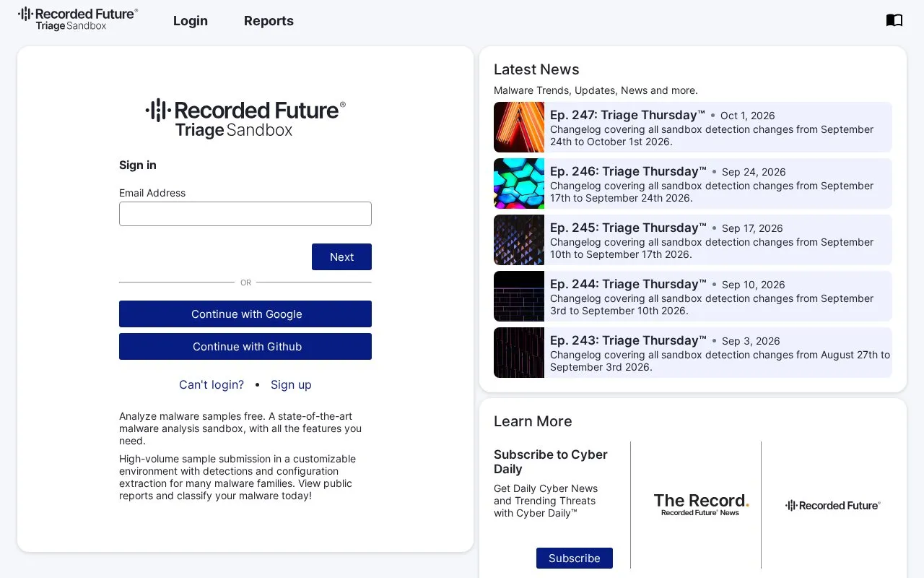Visit The Record news logo
924x578 pixels.
pos(701,504)
